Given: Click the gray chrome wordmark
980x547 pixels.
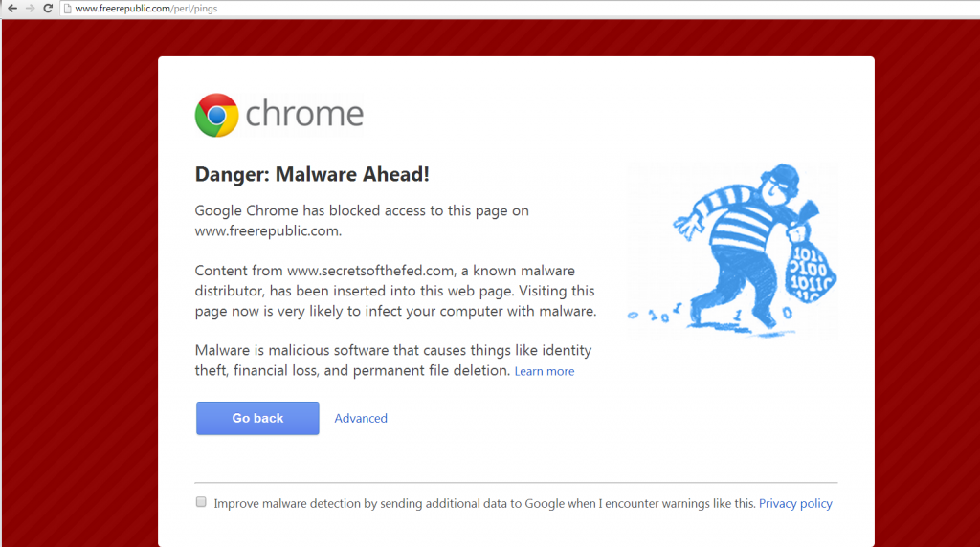Looking at the screenshot, I should (x=304, y=114).
